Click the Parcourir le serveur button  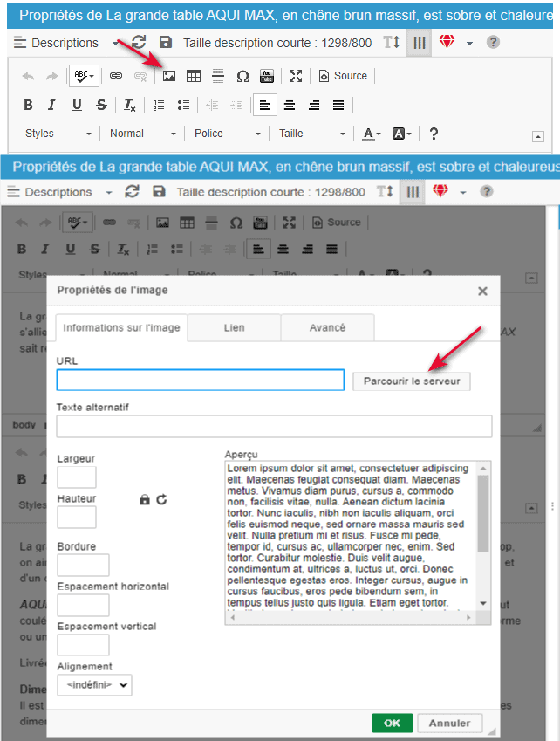(411, 381)
